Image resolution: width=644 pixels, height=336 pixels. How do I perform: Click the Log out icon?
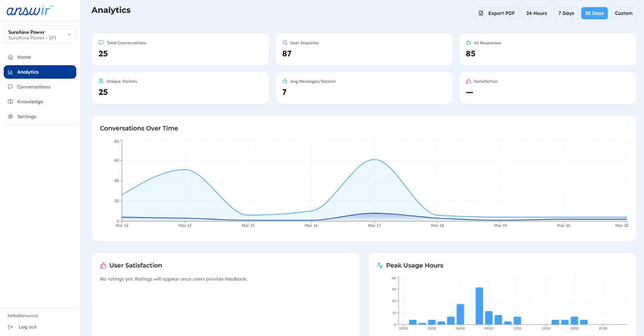[10, 327]
